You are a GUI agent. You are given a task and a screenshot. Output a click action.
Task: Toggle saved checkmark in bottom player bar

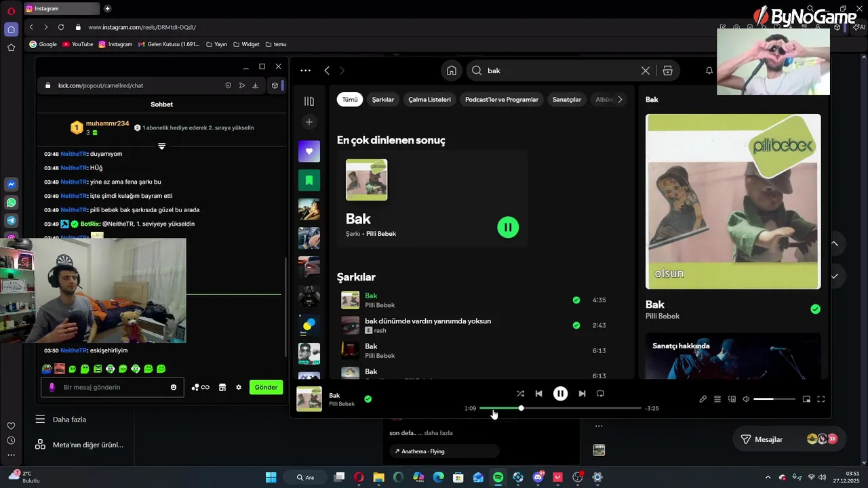(x=368, y=399)
